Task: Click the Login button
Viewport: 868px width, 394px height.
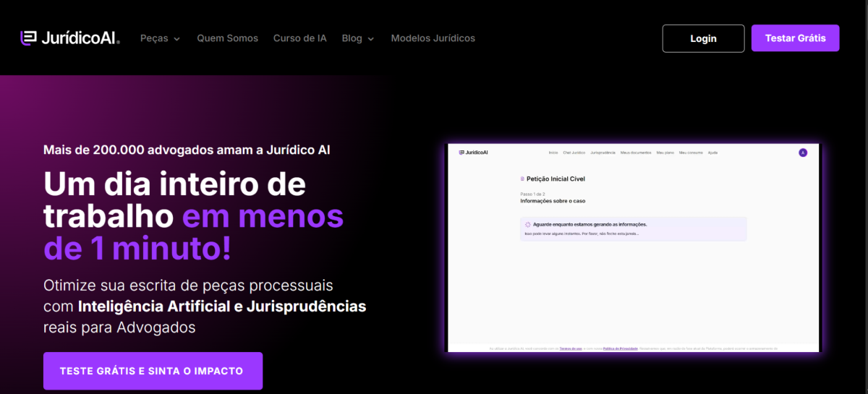Action: (x=703, y=38)
